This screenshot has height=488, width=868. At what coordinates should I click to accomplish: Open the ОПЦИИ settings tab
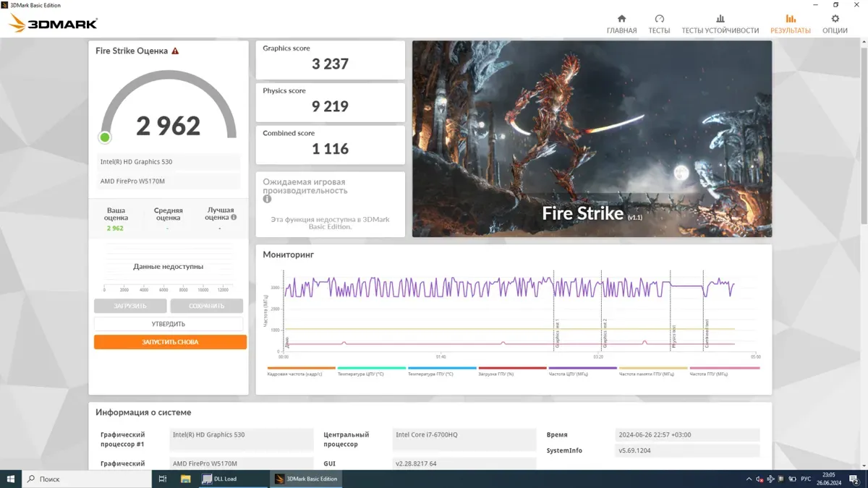click(835, 24)
